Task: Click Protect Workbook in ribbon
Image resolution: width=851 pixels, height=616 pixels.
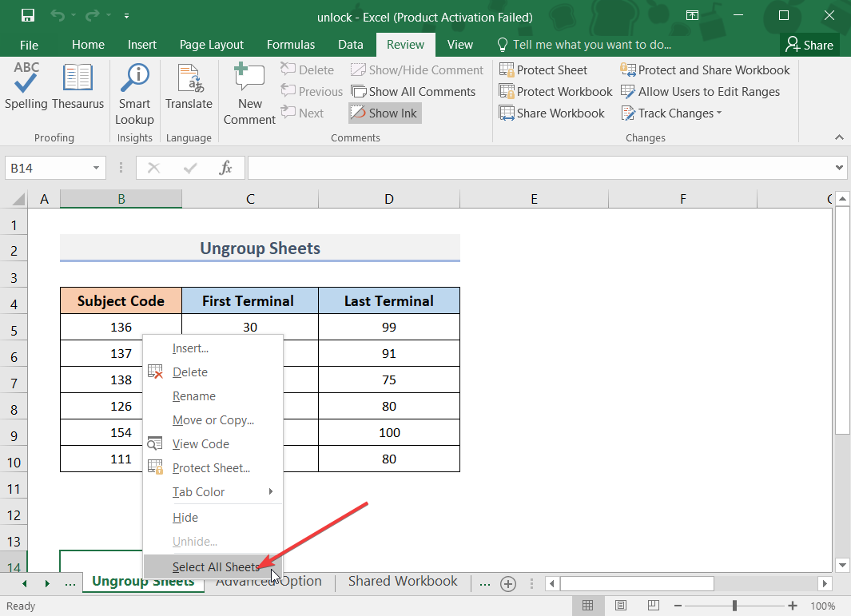Action: (x=556, y=92)
